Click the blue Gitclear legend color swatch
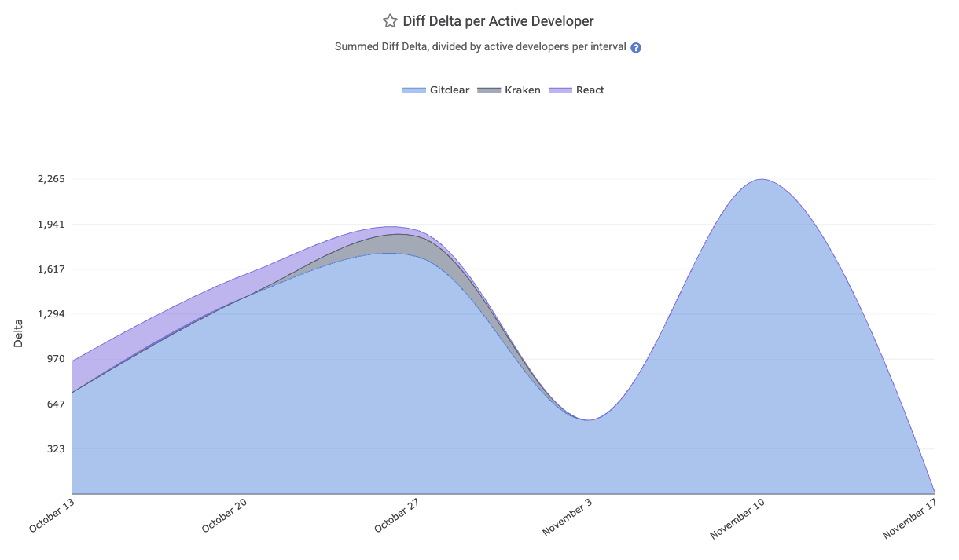This screenshot has height=560, width=959. coord(413,90)
